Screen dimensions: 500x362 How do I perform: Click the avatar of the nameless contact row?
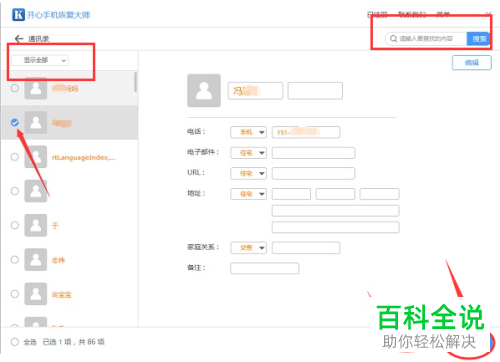36,191
